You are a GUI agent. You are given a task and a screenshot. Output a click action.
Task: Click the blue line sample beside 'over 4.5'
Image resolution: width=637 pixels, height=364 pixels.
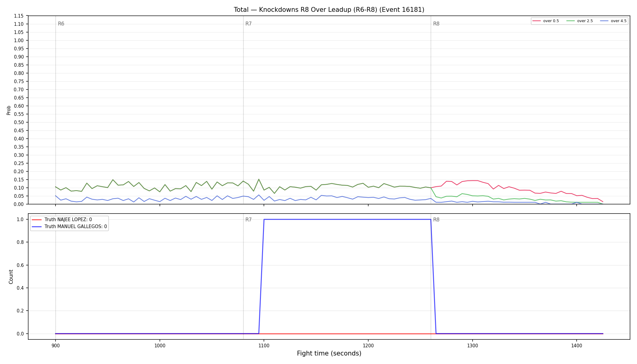tap(604, 21)
